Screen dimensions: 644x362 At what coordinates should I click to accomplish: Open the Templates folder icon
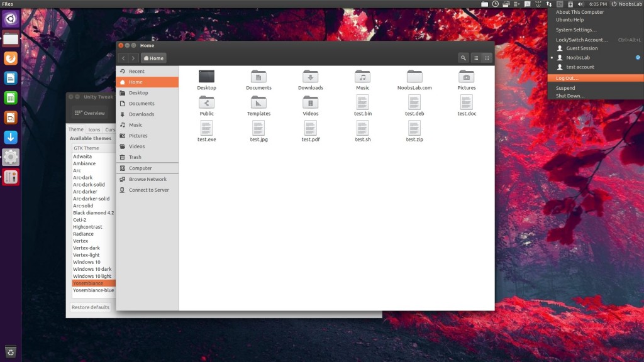pyautogui.click(x=258, y=102)
